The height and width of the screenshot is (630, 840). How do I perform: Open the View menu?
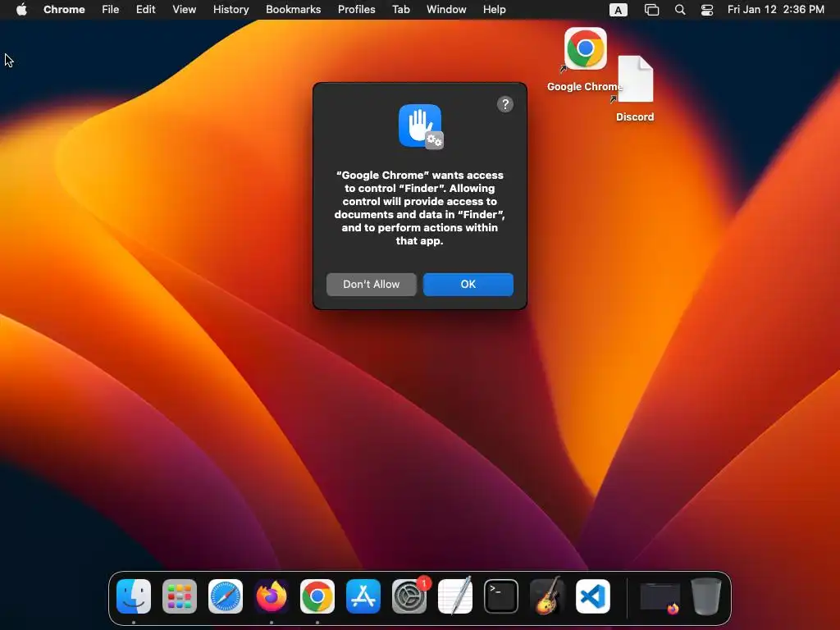[x=185, y=10]
